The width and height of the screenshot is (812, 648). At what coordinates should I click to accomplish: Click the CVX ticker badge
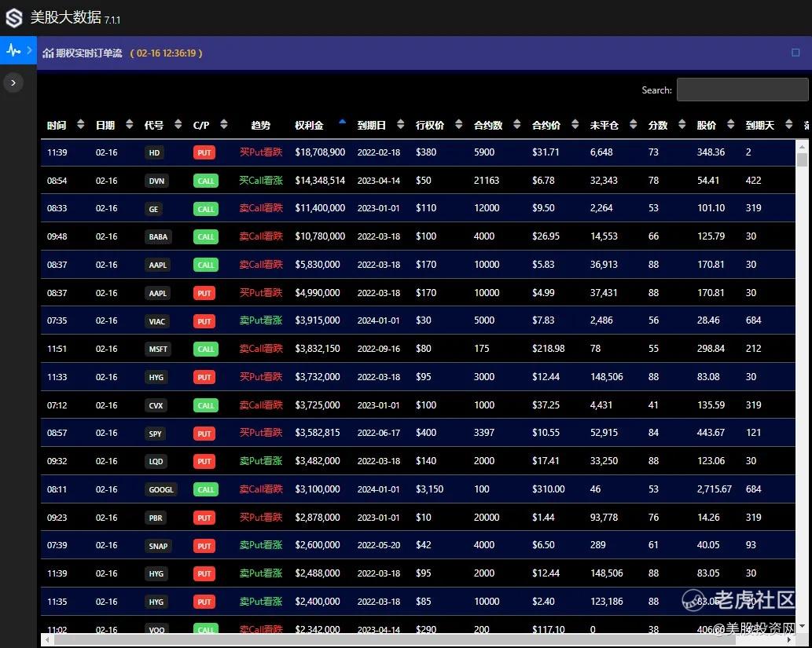(156, 406)
